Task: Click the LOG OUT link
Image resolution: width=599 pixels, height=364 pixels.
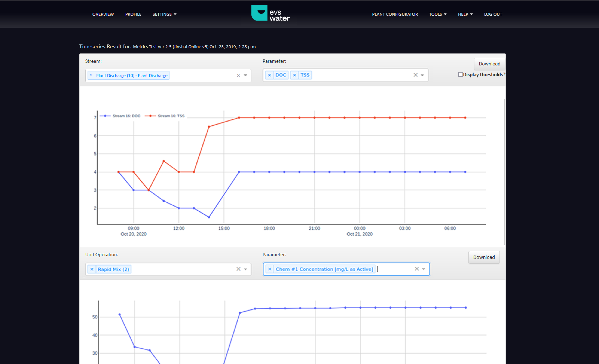Action: click(493, 14)
